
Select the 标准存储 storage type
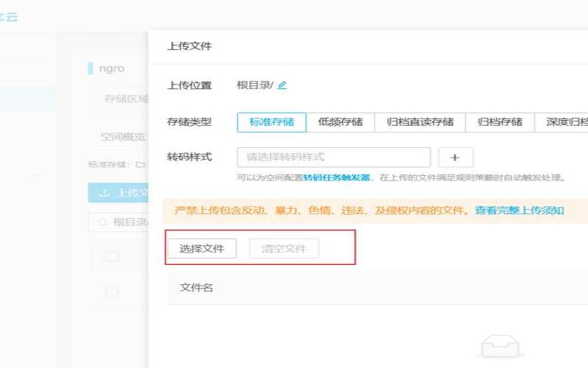point(271,122)
